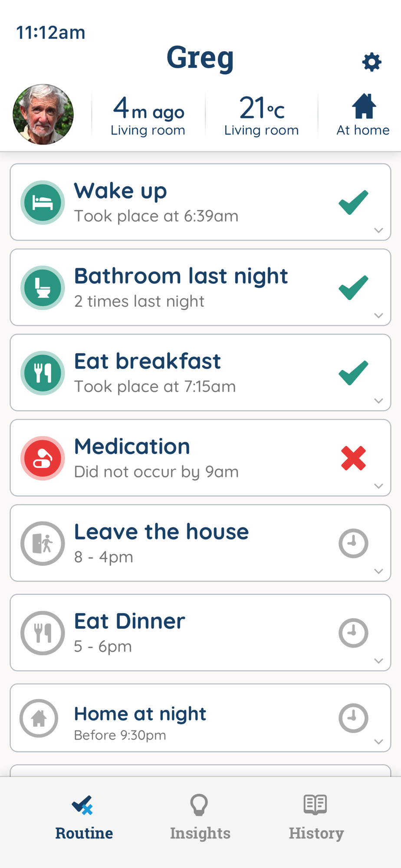
Task: Expand the Wake up card chevron
Action: 378,230
